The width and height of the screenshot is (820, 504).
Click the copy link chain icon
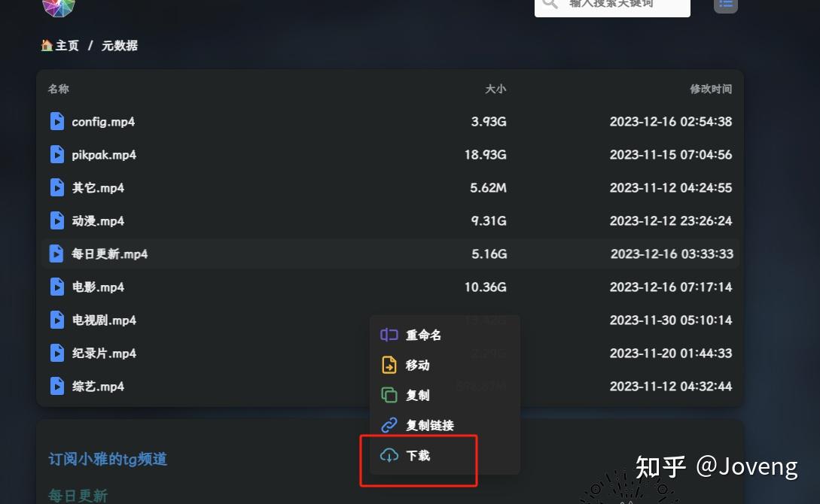(389, 425)
